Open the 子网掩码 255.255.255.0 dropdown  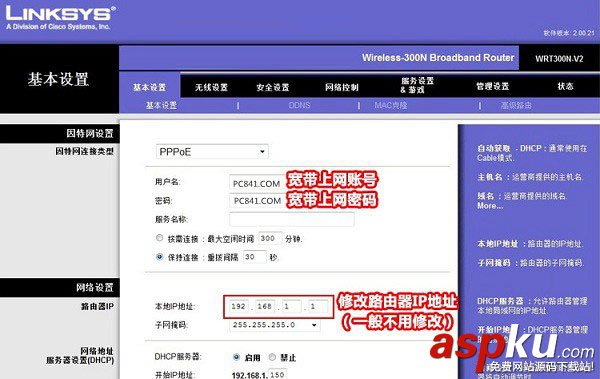coord(275,325)
